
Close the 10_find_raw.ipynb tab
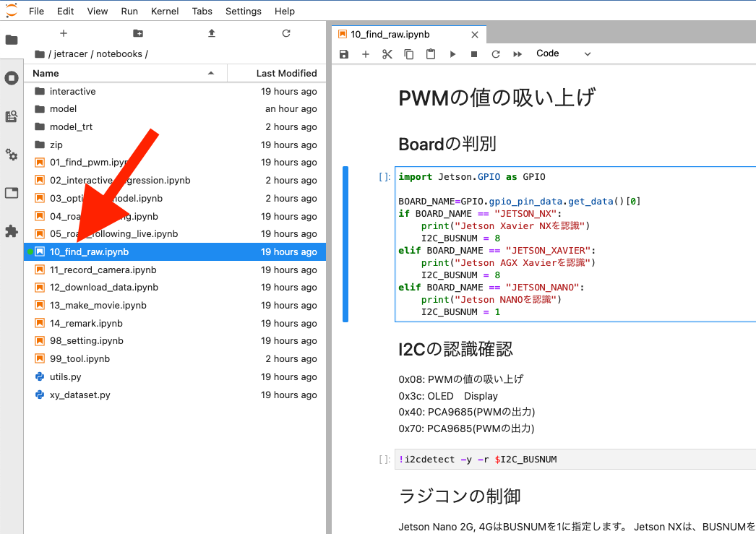point(475,35)
